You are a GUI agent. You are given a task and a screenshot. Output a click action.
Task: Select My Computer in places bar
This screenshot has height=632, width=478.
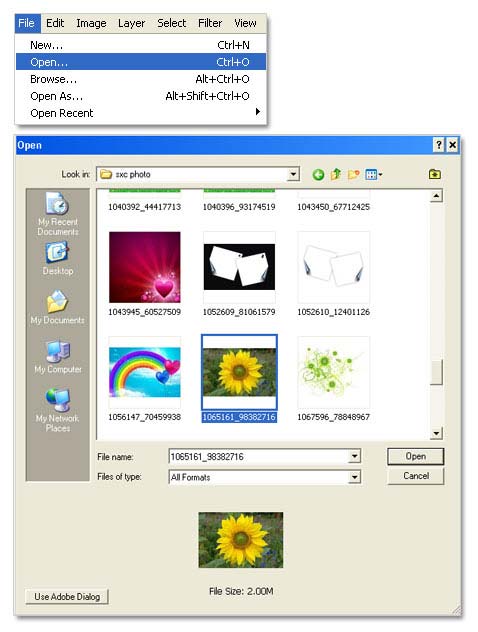(x=58, y=357)
